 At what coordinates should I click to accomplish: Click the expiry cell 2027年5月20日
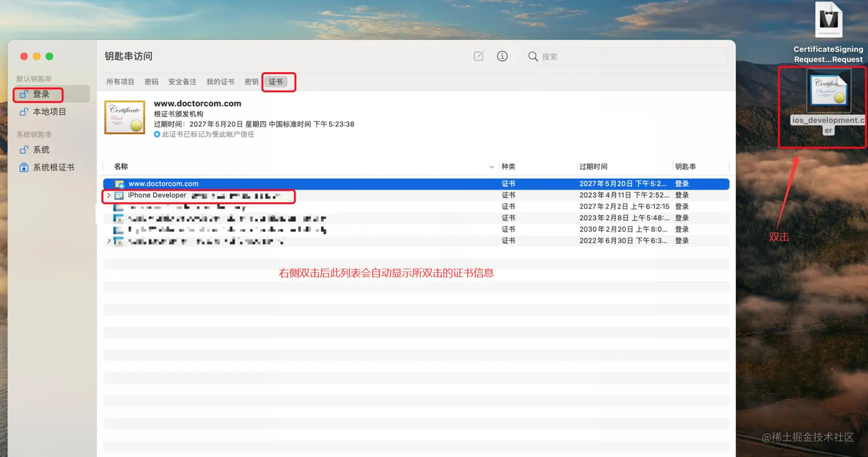point(623,184)
